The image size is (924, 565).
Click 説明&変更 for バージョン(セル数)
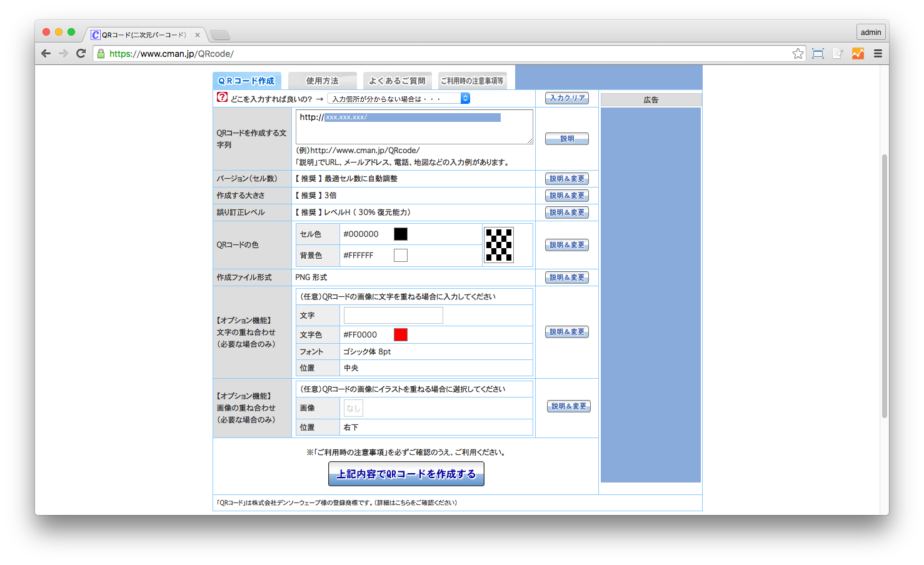(567, 179)
